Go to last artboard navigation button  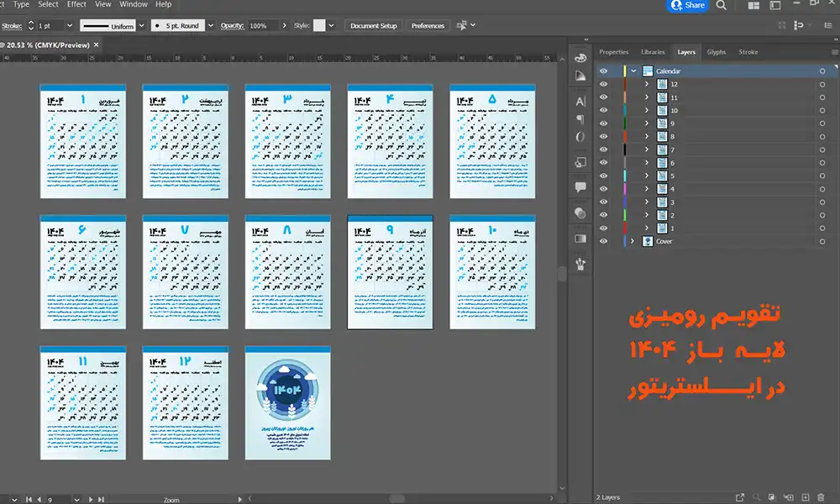(x=101, y=499)
